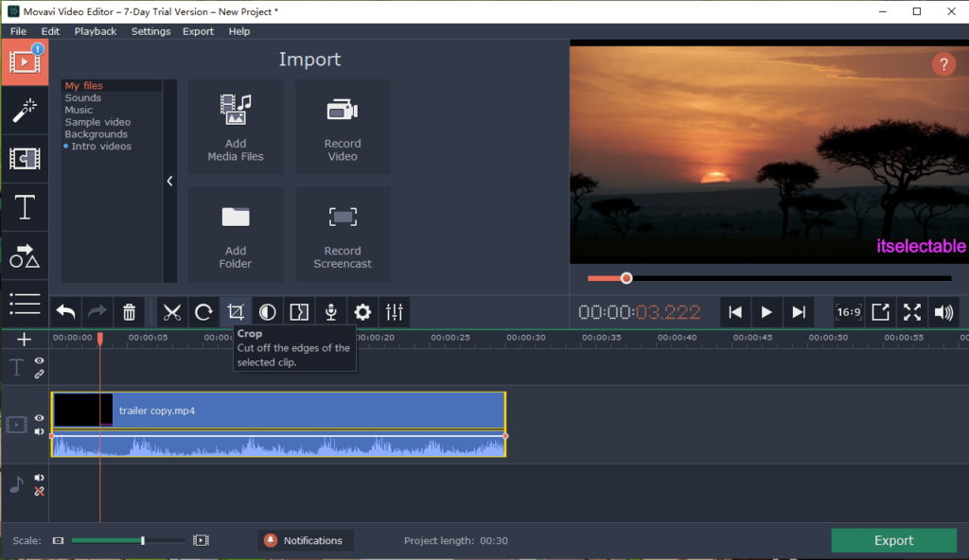Adjust the preview volume speaker icon

pos(943,312)
